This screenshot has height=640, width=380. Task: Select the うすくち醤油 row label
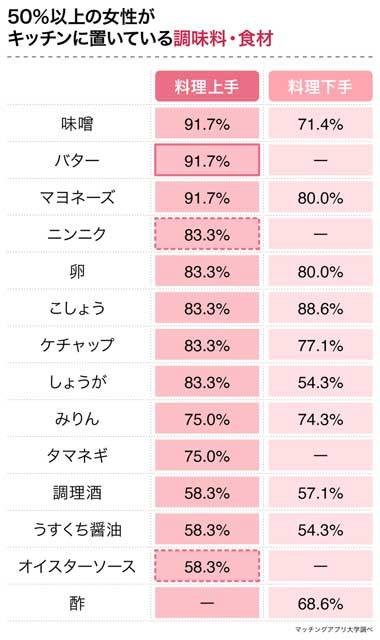point(77,529)
